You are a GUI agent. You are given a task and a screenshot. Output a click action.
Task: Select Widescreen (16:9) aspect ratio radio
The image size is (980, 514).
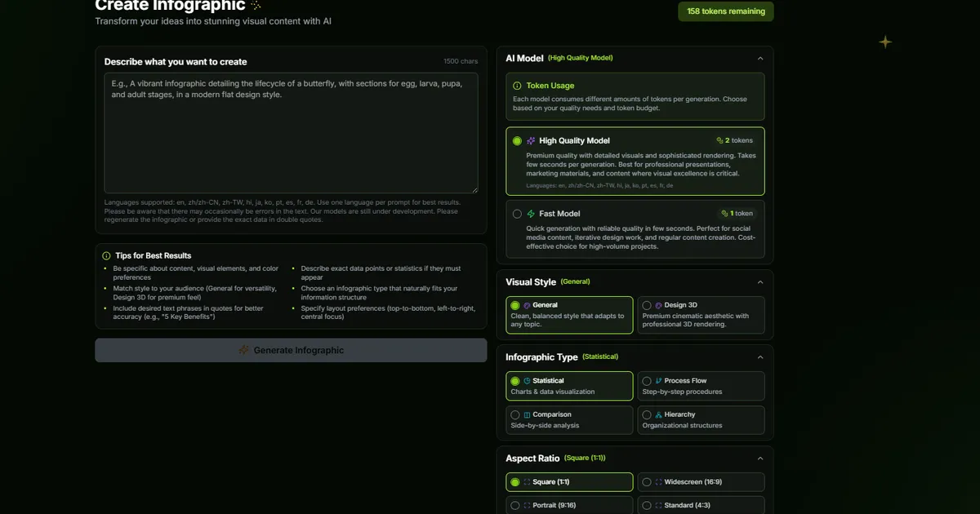pyautogui.click(x=647, y=482)
